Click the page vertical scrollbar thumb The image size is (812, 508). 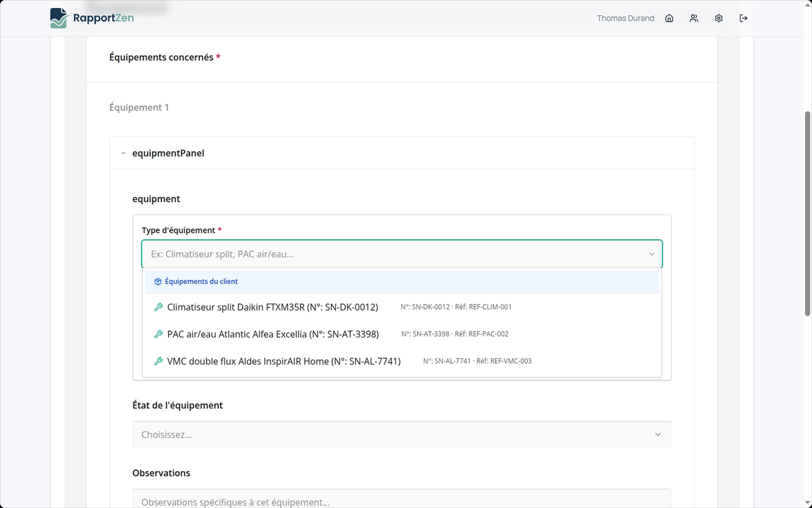pyautogui.click(x=807, y=213)
